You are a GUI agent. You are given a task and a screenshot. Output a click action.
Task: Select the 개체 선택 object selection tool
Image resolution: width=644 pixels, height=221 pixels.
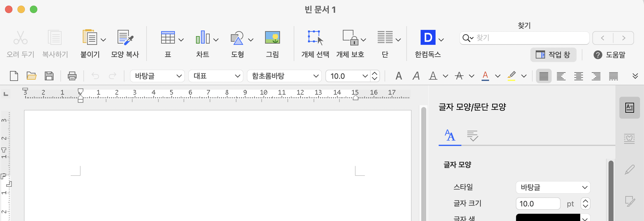click(315, 38)
